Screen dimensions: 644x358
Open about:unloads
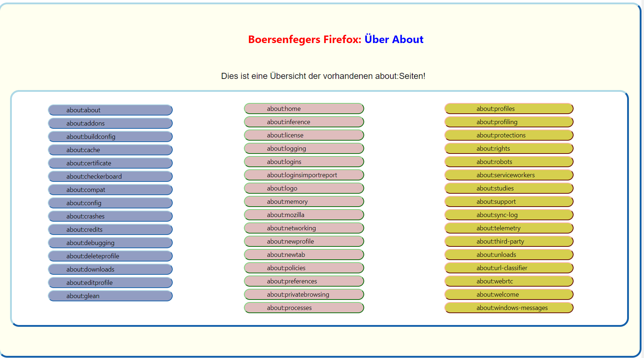pyautogui.click(x=509, y=255)
